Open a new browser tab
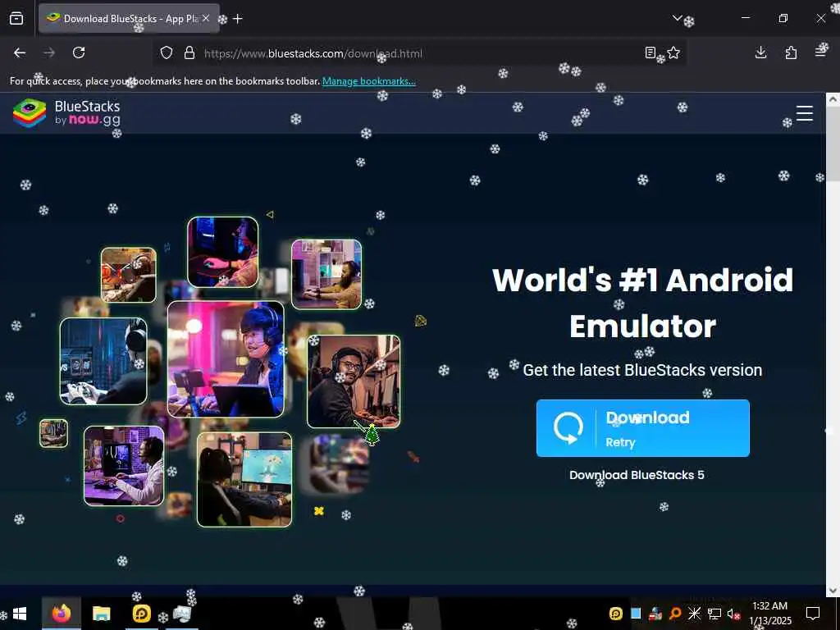Image resolution: width=840 pixels, height=630 pixels. pyautogui.click(x=238, y=19)
